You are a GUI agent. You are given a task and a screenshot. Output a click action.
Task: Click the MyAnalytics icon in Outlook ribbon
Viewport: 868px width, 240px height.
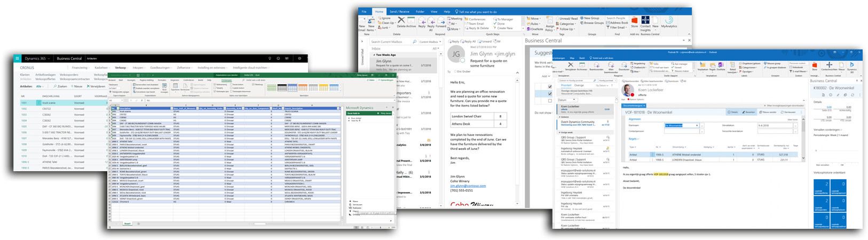point(669,20)
